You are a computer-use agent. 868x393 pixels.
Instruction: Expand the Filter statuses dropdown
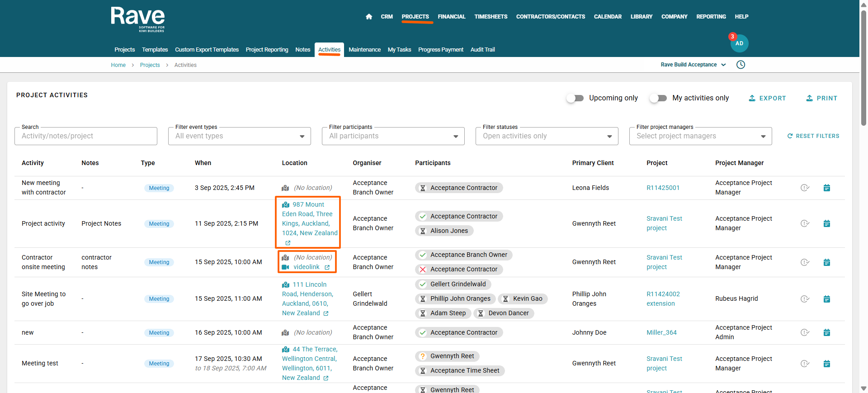pos(547,136)
